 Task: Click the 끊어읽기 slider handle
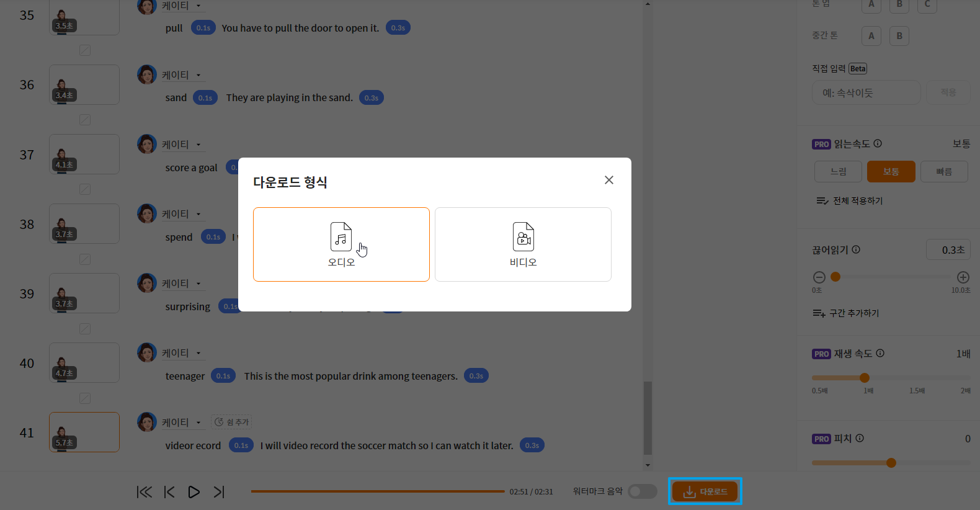(835, 277)
